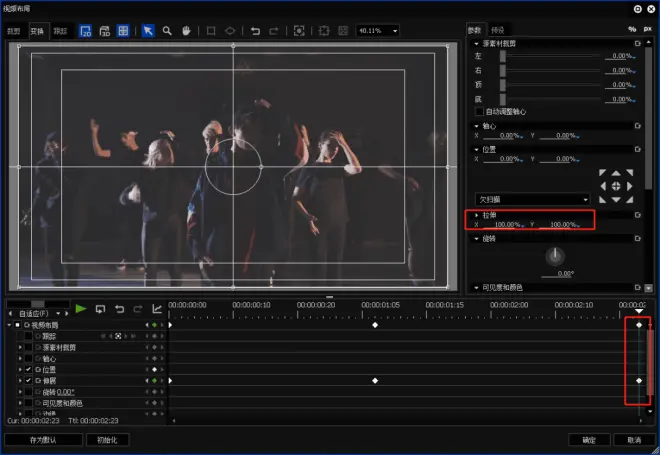Enable 自动调整轴心 checkbox

click(x=479, y=112)
